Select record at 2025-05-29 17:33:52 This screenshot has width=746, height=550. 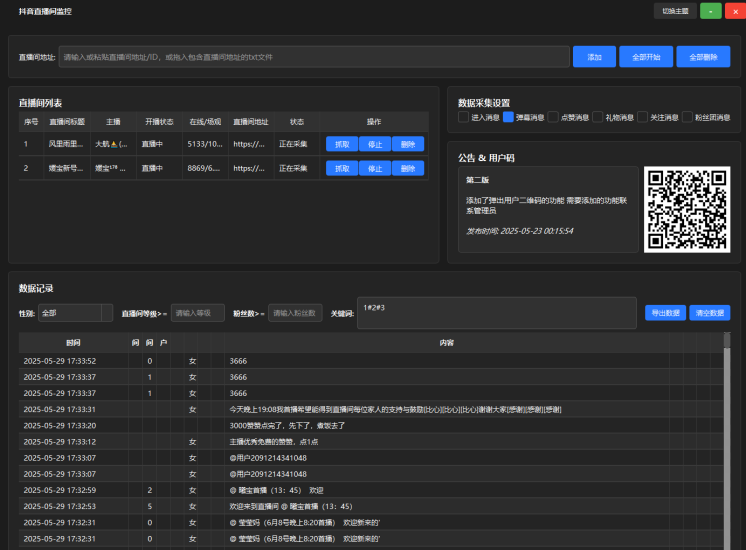[x=371, y=361]
